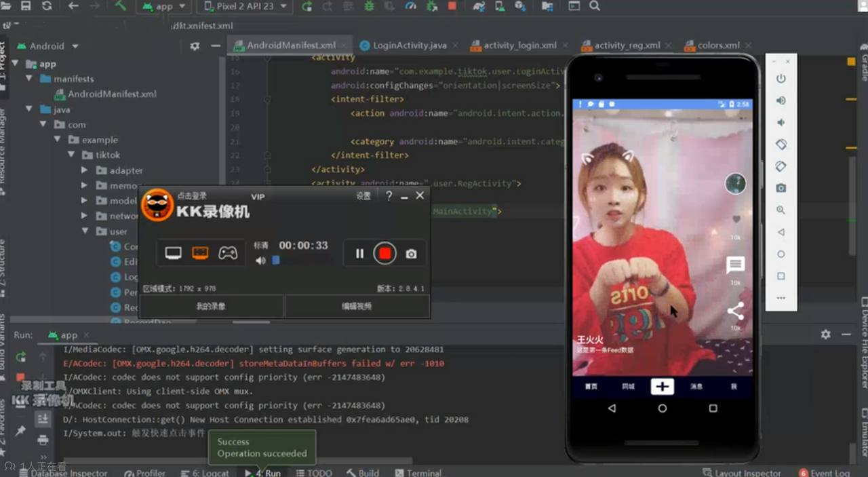Open the app run configuration dropdown

point(163,7)
